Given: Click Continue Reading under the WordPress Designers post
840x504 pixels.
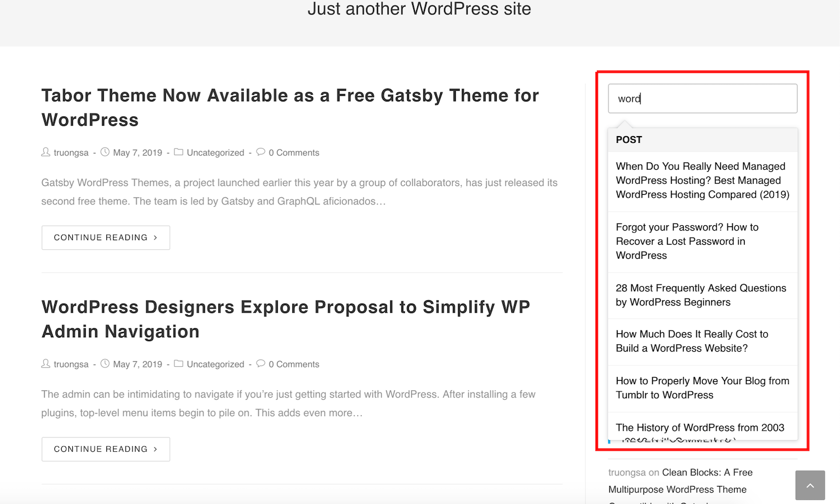Looking at the screenshot, I should [x=106, y=449].
